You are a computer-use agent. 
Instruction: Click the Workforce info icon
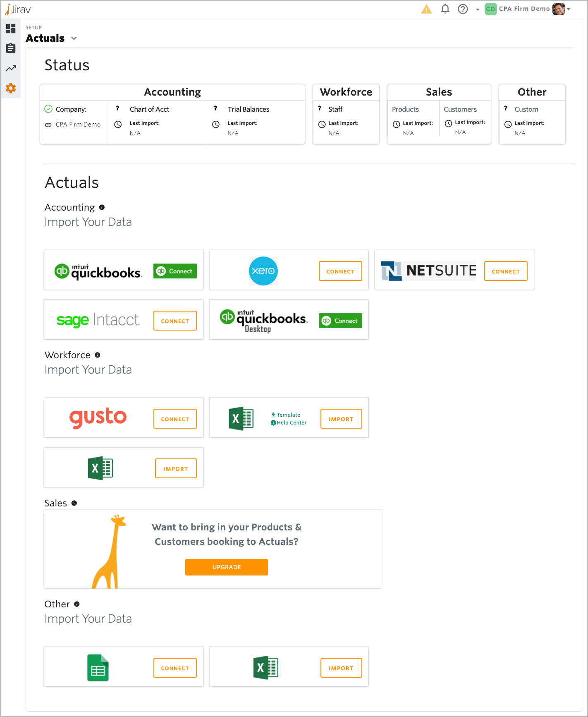(x=98, y=355)
